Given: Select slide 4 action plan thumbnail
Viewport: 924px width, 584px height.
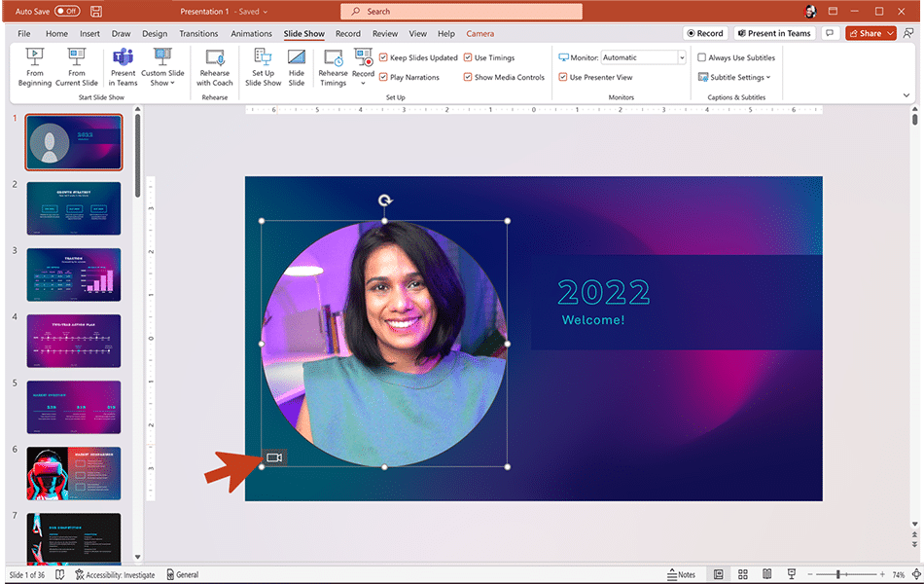Looking at the screenshot, I should point(74,341).
